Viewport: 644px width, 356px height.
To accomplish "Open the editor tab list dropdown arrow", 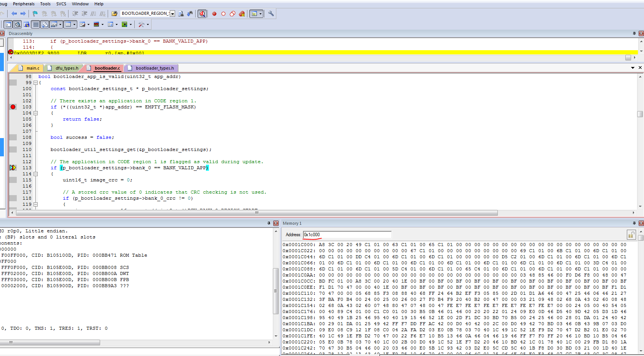I will click(x=633, y=68).
